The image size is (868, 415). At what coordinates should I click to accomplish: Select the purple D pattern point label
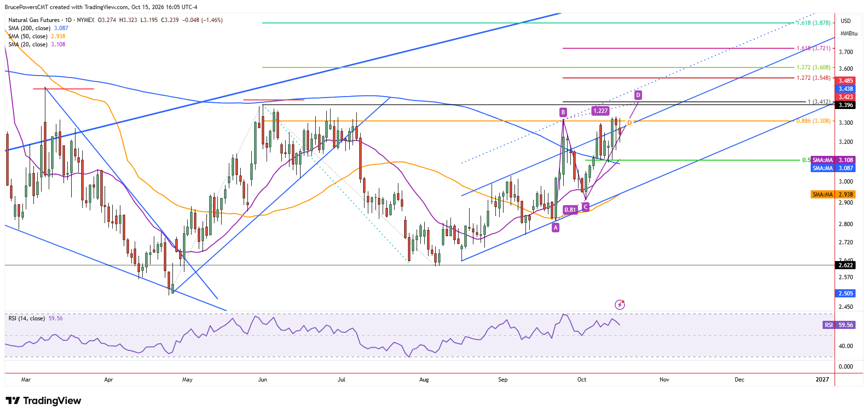(x=638, y=95)
